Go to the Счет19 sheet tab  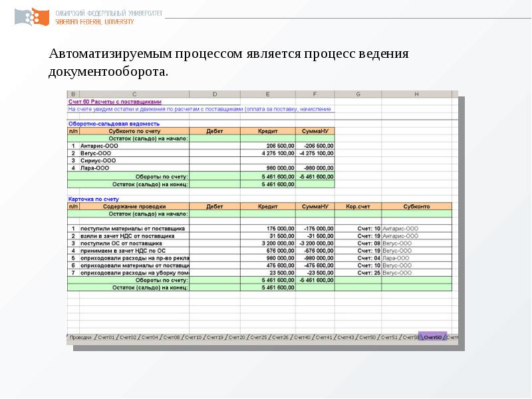214,338
